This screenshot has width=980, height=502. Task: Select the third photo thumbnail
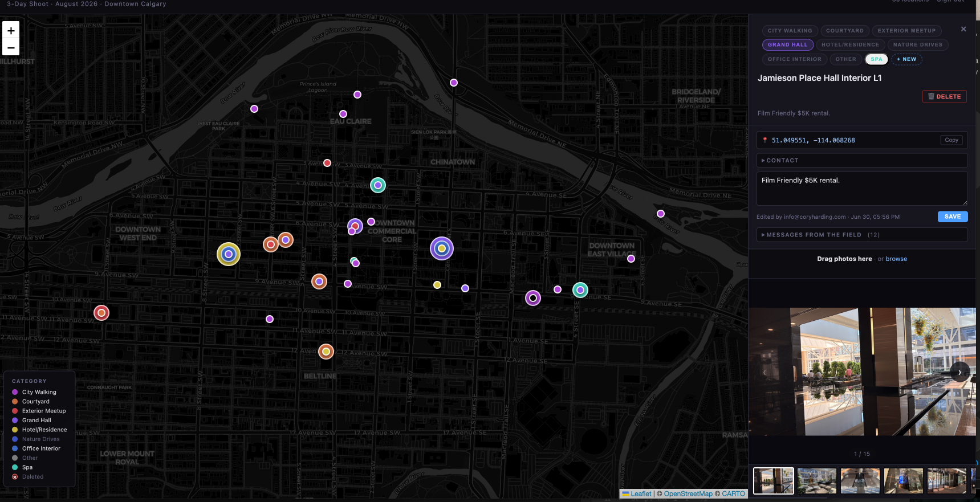click(x=860, y=481)
